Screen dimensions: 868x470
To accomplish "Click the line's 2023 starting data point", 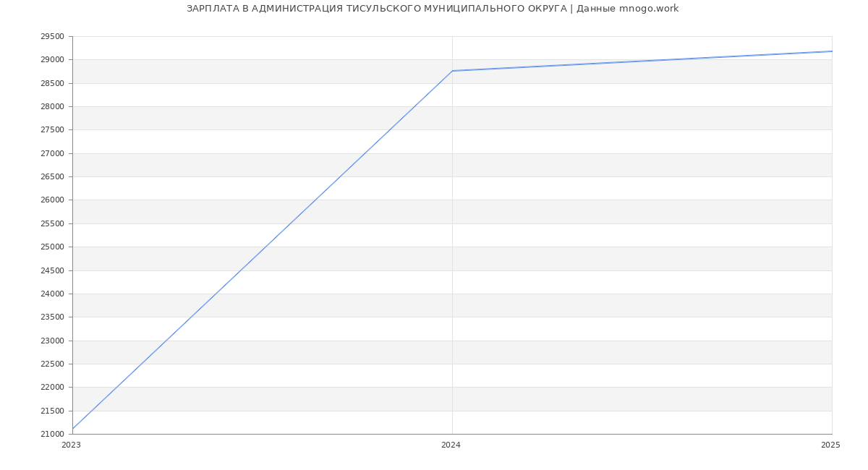I will coord(72,429).
